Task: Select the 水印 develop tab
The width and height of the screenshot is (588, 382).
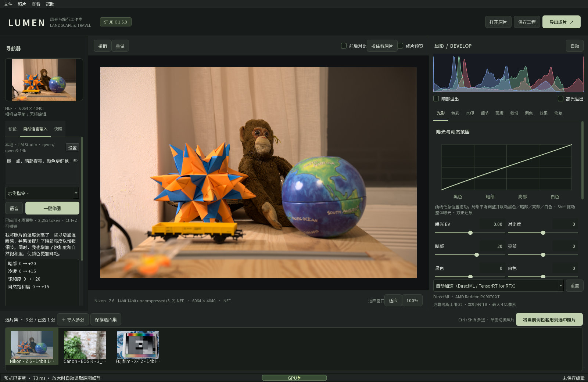Action: [x=470, y=113]
